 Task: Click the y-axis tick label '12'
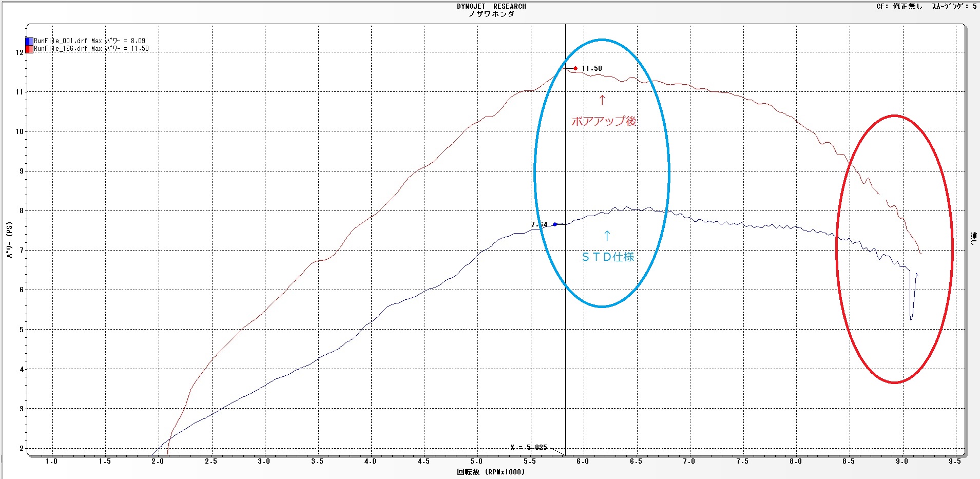(x=20, y=52)
